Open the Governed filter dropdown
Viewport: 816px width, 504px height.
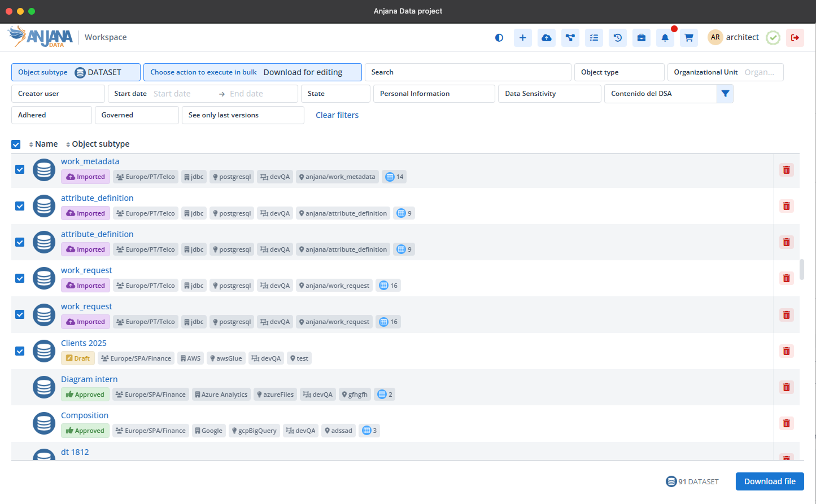click(137, 115)
